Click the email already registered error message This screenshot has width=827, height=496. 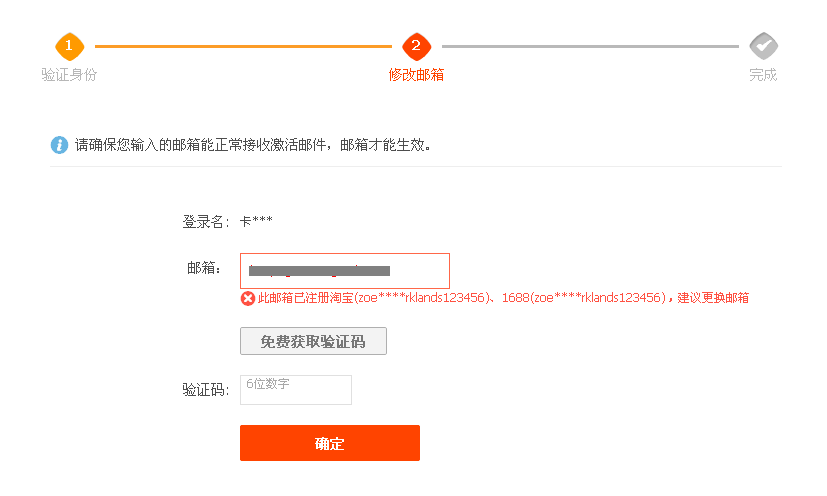(x=503, y=298)
